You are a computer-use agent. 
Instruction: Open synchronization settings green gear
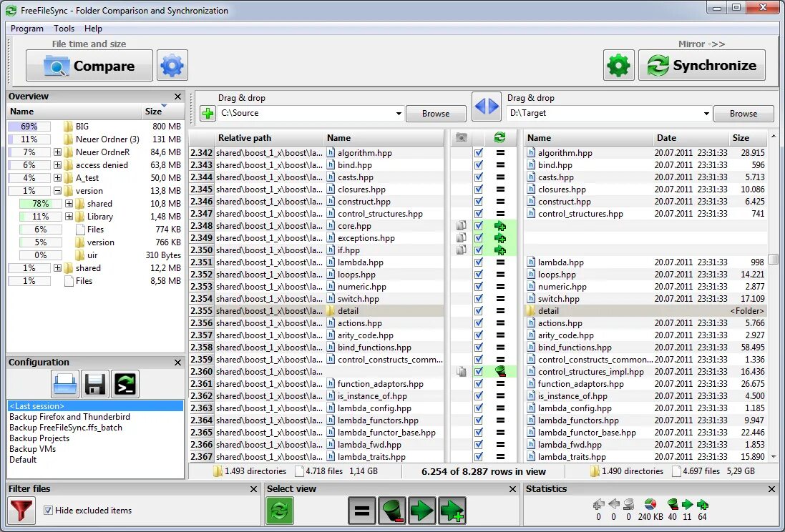[x=618, y=66]
